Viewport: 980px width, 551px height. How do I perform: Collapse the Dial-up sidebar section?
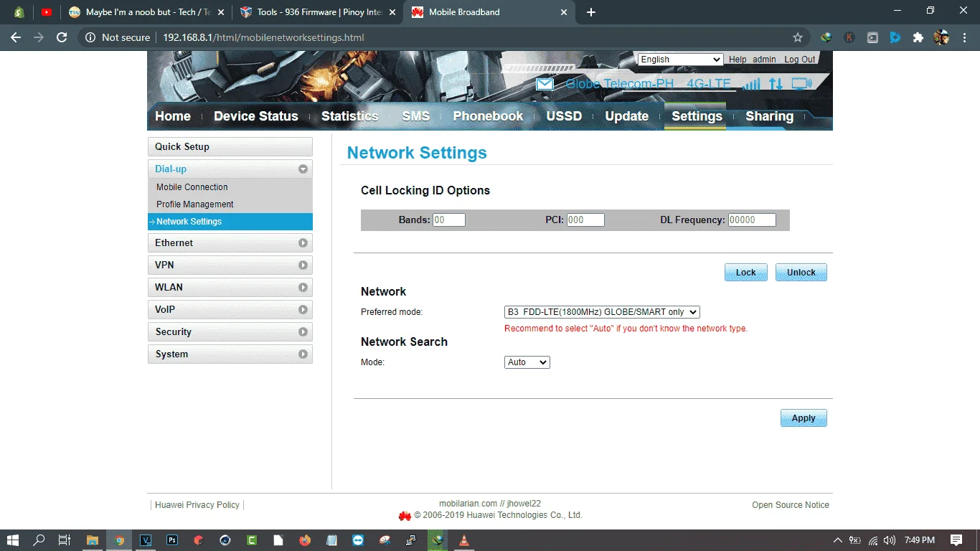[x=230, y=169]
